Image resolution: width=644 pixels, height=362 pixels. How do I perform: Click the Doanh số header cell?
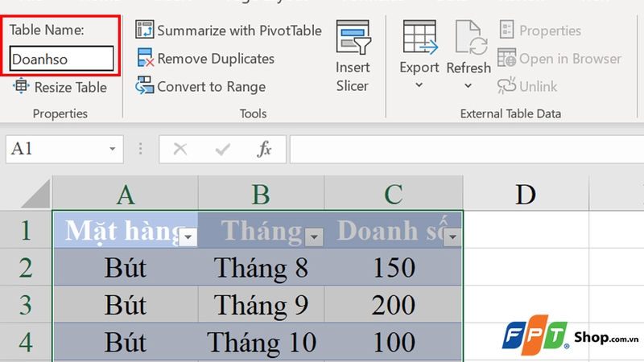click(394, 229)
